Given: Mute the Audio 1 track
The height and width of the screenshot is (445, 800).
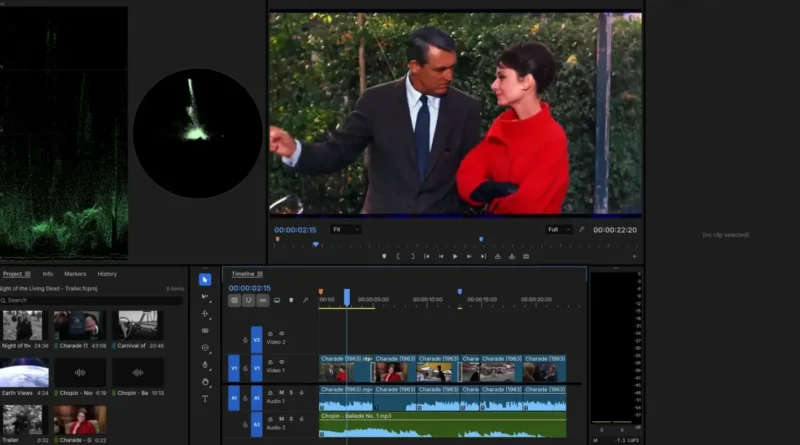Looking at the screenshot, I should pos(281,392).
